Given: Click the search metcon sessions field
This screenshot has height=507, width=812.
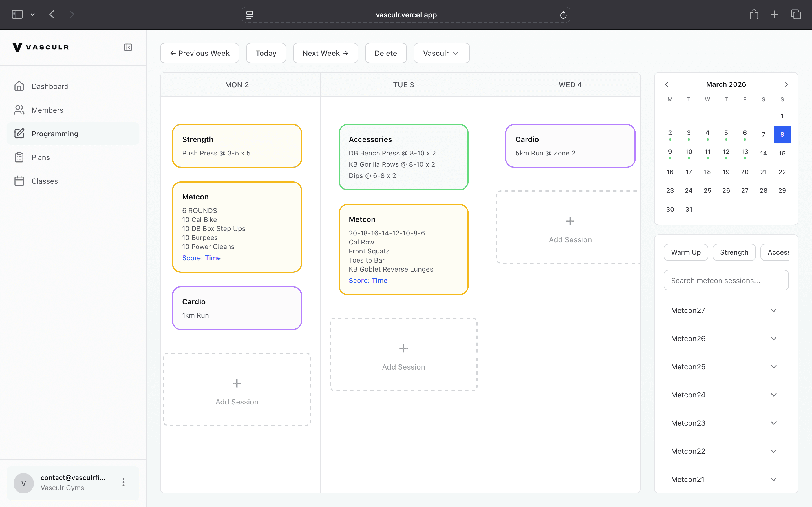Looking at the screenshot, I should click(726, 280).
